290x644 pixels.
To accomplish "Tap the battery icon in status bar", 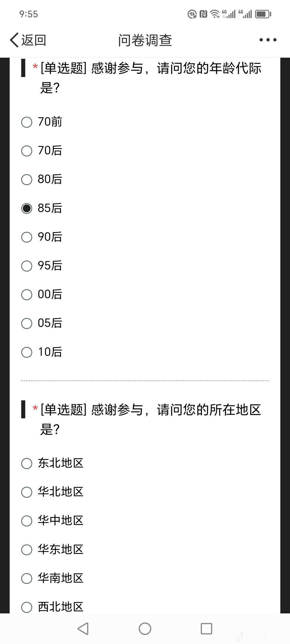I will coord(263,14).
